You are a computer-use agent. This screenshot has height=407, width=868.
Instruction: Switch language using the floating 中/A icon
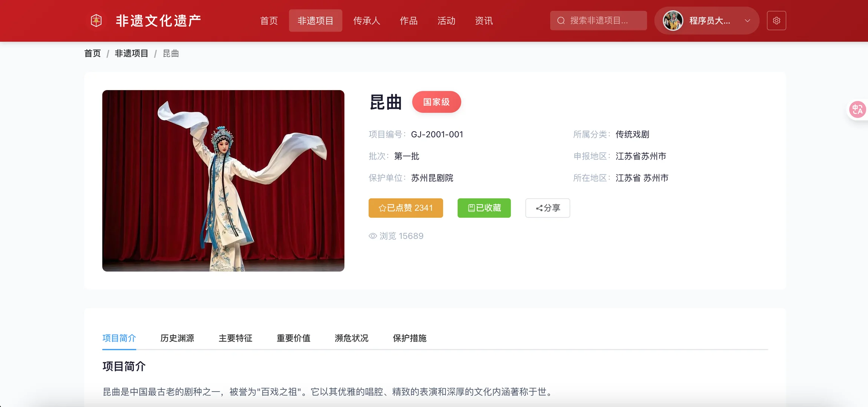point(857,109)
